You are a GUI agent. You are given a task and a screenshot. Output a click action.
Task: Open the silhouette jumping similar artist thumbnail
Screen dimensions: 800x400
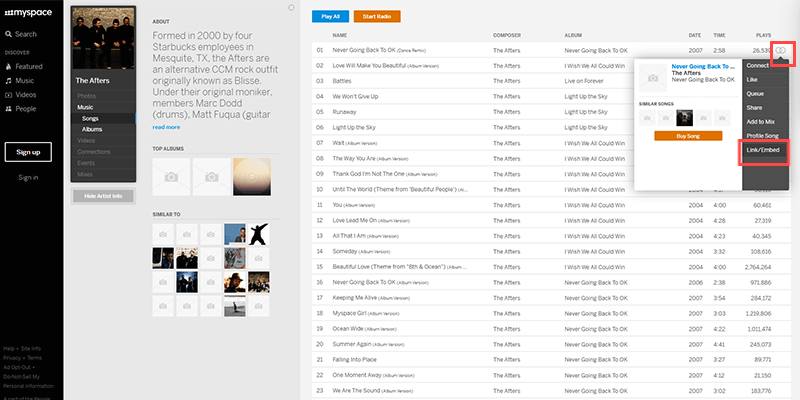point(259,234)
